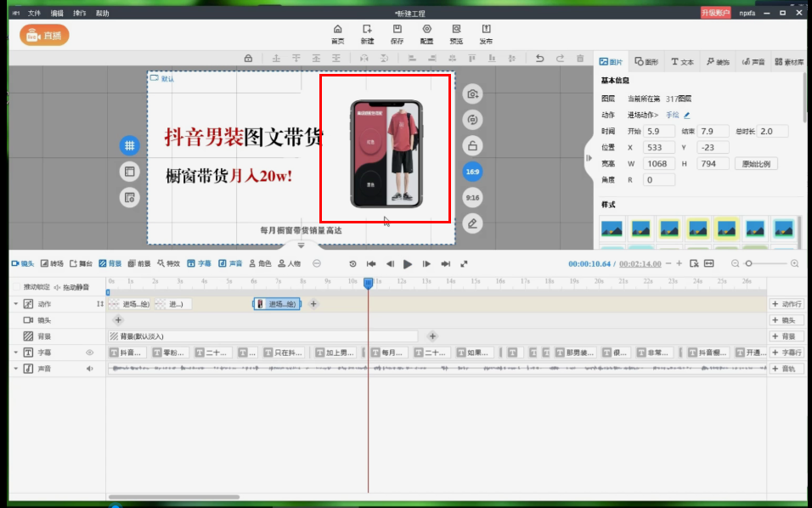Click the W width input field
Image resolution: width=812 pixels, height=508 pixels.
click(658, 163)
